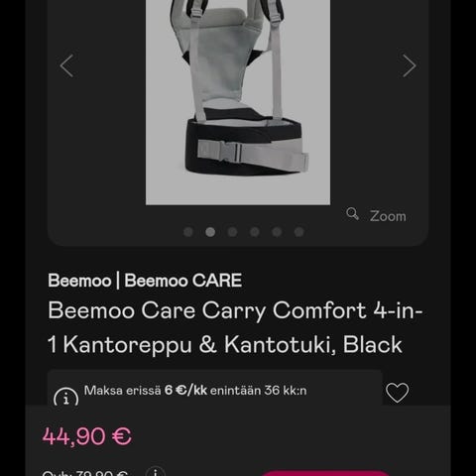The image size is (476, 476).
Task: Open info icon beside original Ovh price
Action: coord(156,472)
